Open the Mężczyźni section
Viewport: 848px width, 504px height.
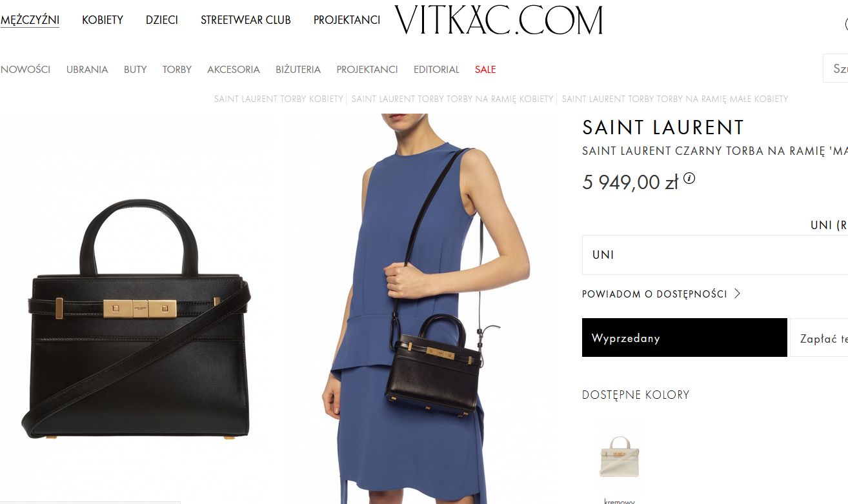coord(30,20)
